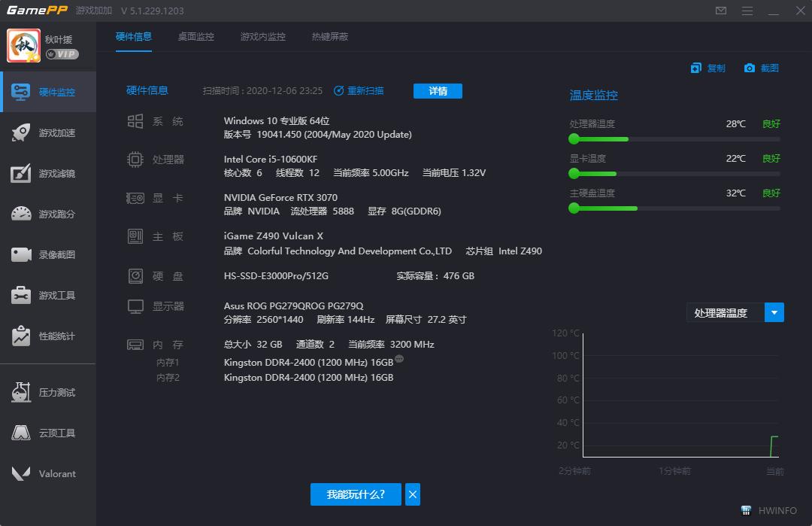Open the 处理器温度 chart selector dropdown
Screen dimensions: 812x526
coord(774,312)
